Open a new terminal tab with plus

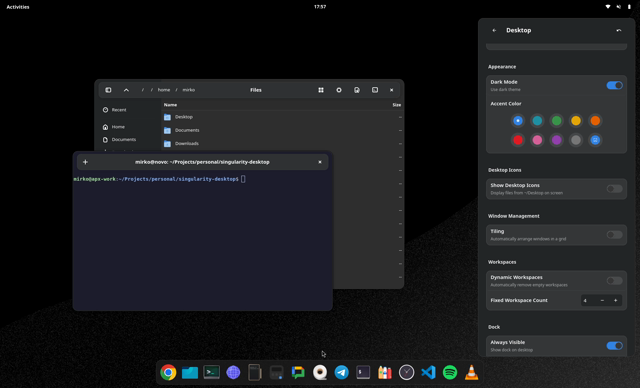tap(85, 162)
